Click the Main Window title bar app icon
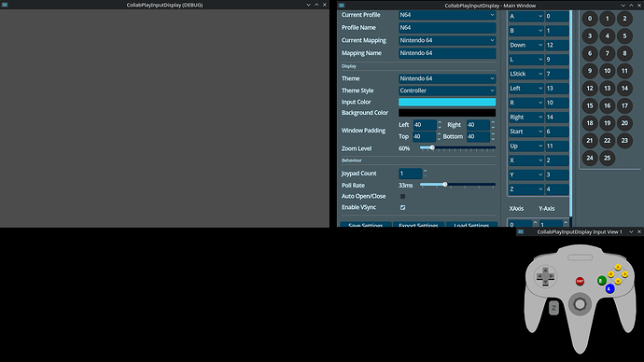The width and height of the screenshot is (644, 362). (342, 6)
